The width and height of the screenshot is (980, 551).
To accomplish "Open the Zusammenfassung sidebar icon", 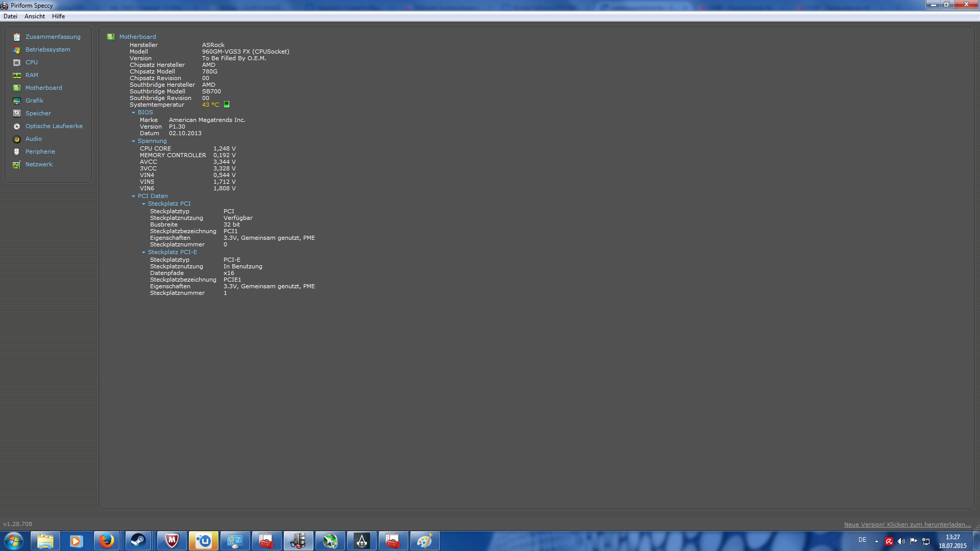I will [17, 37].
